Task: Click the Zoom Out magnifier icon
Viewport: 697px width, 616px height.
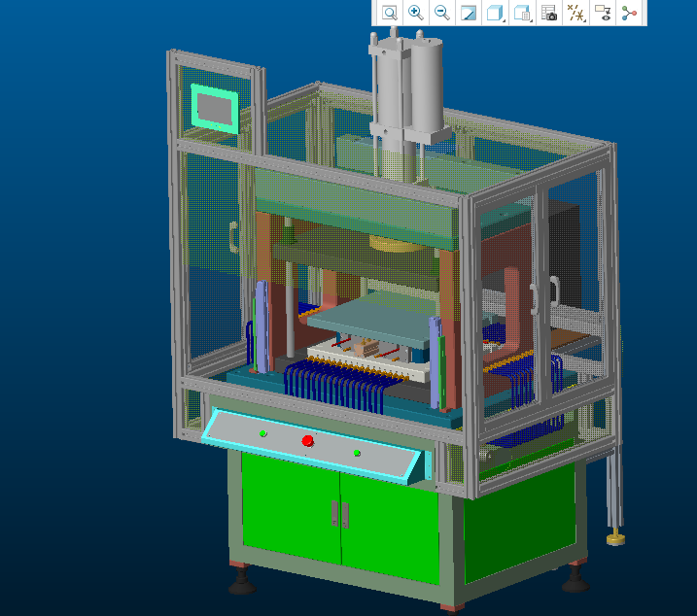Action: 442,13
